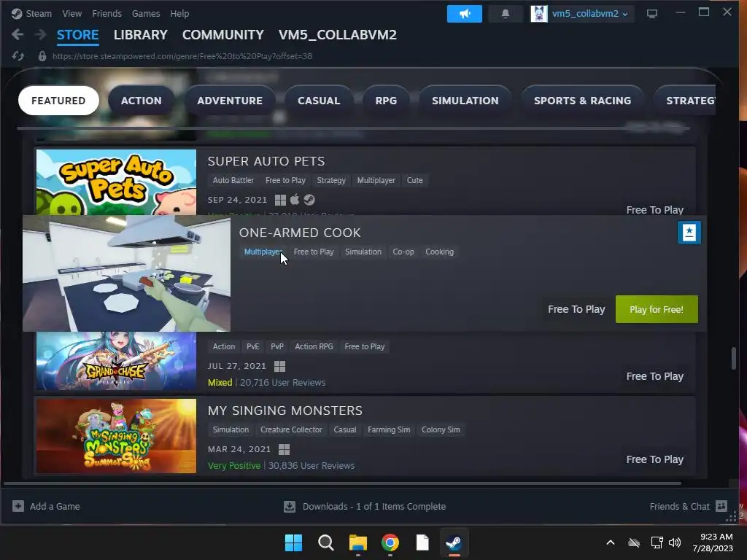The height and width of the screenshot is (560, 747).
Task: Open the Downloads status icon
Action: point(289,506)
